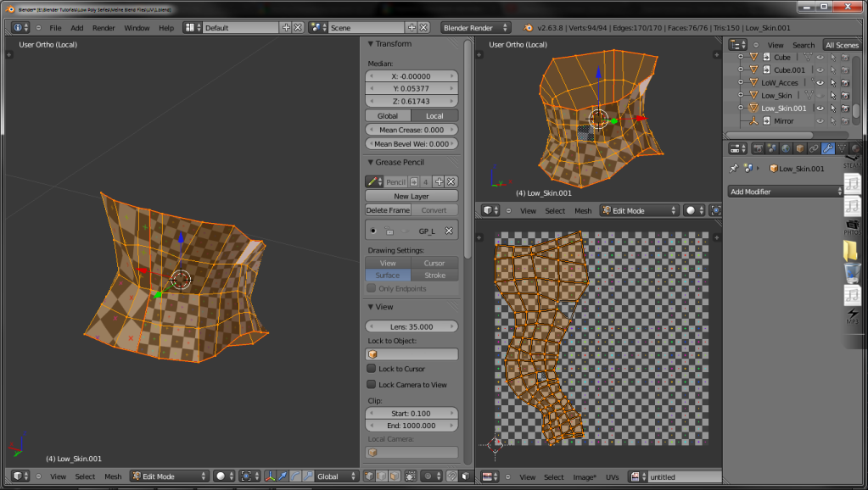
Task: Add a new scene plus icon
Action: click(412, 28)
